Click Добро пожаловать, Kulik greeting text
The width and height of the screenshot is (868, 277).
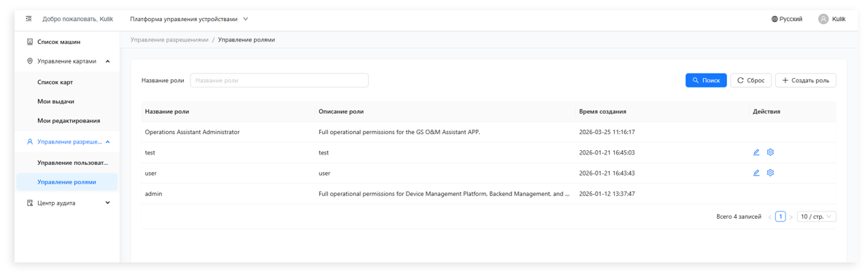[x=77, y=19]
